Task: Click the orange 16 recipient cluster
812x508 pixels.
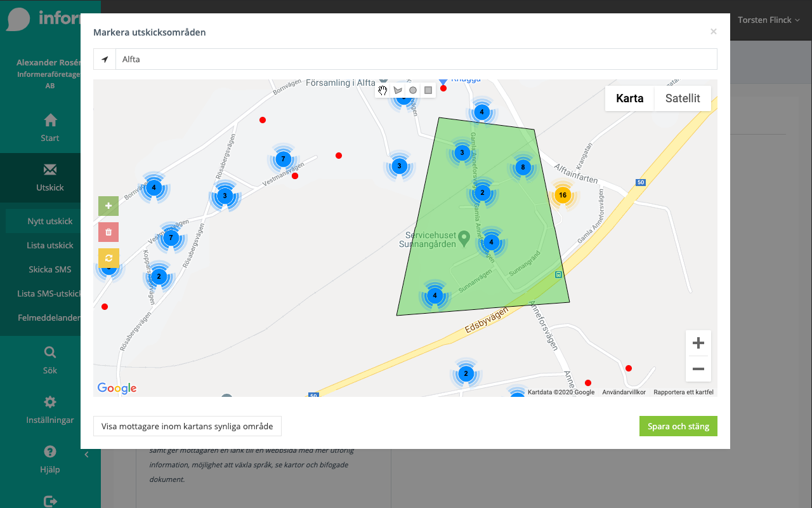Action: tap(563, 195)
